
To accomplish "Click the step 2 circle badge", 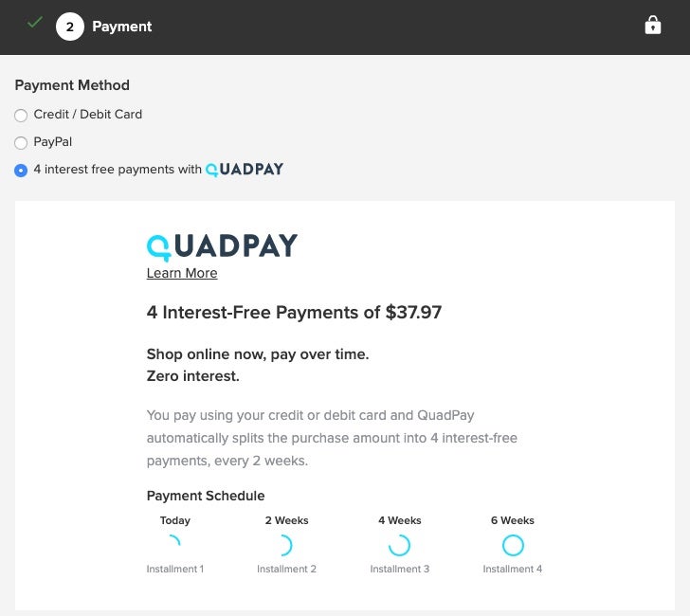I will point(69,27).
